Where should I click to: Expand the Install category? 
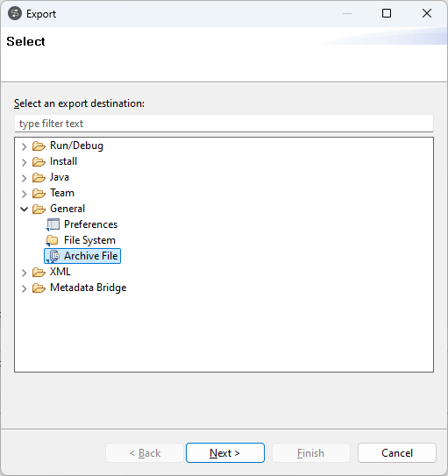point(25,162)
